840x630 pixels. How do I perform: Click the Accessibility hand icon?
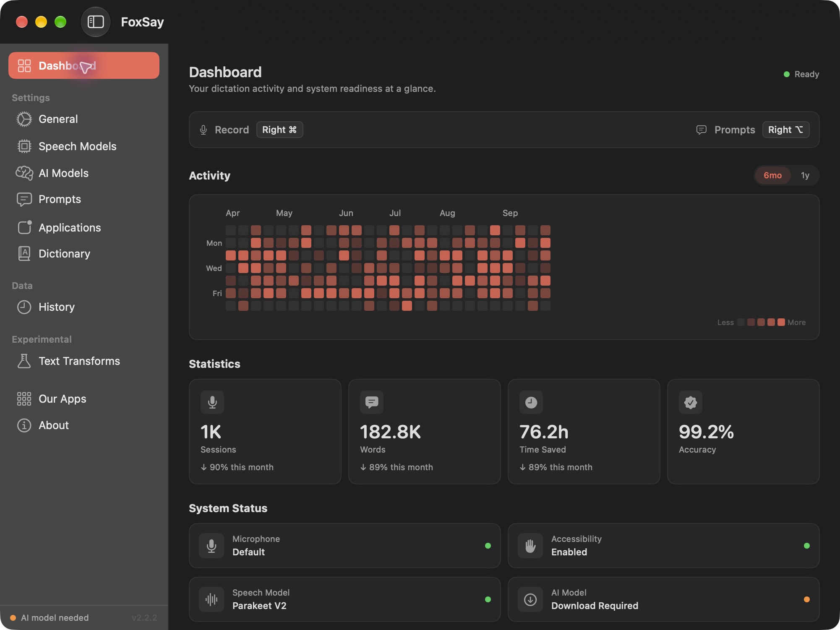click(530, 546)
